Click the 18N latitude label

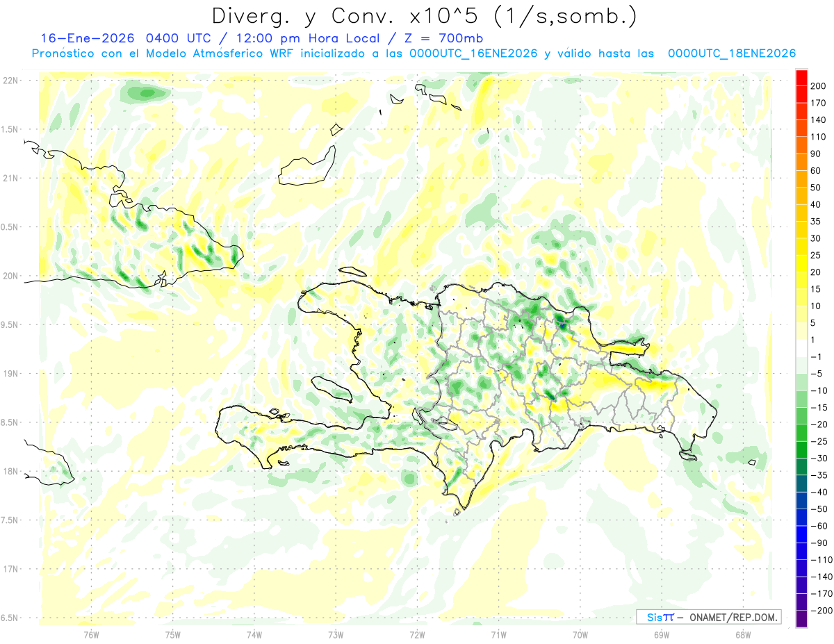coord(10,471)
